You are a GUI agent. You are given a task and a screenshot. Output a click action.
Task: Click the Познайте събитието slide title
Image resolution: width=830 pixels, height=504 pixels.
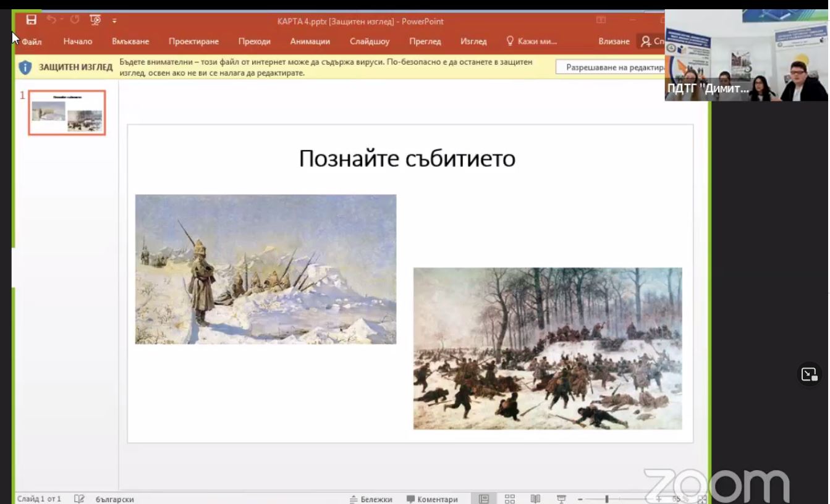407,159
